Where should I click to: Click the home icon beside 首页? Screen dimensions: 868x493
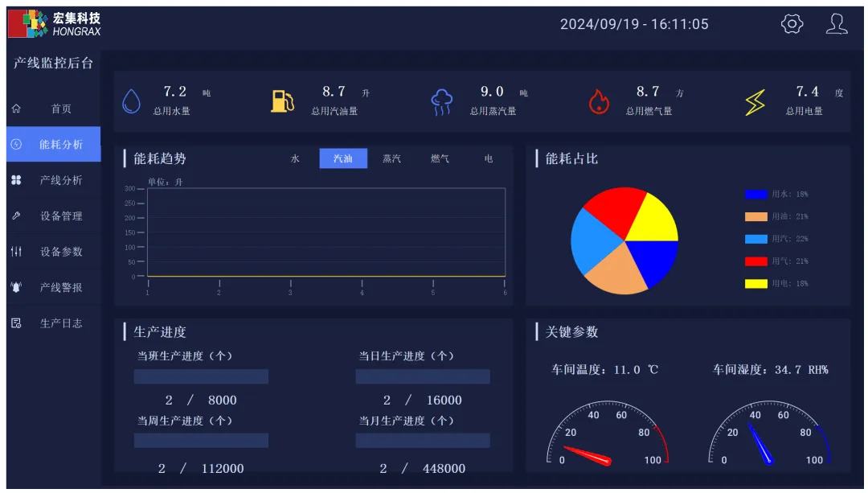(x=17, y=109)
